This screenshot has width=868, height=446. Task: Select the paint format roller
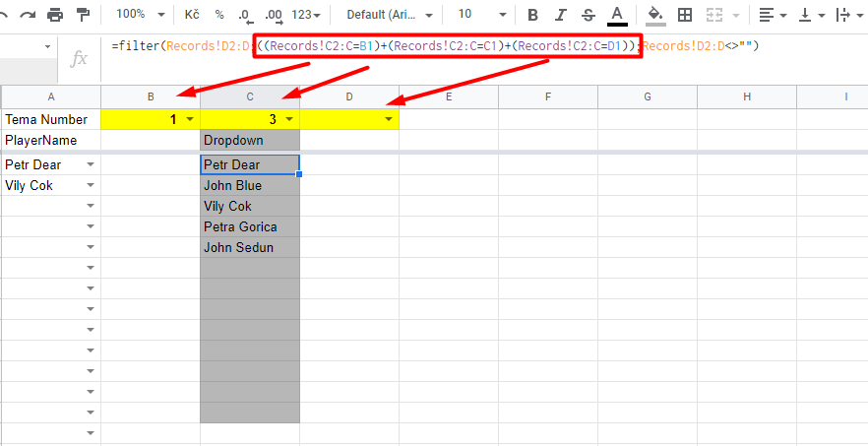coord(83,15)
